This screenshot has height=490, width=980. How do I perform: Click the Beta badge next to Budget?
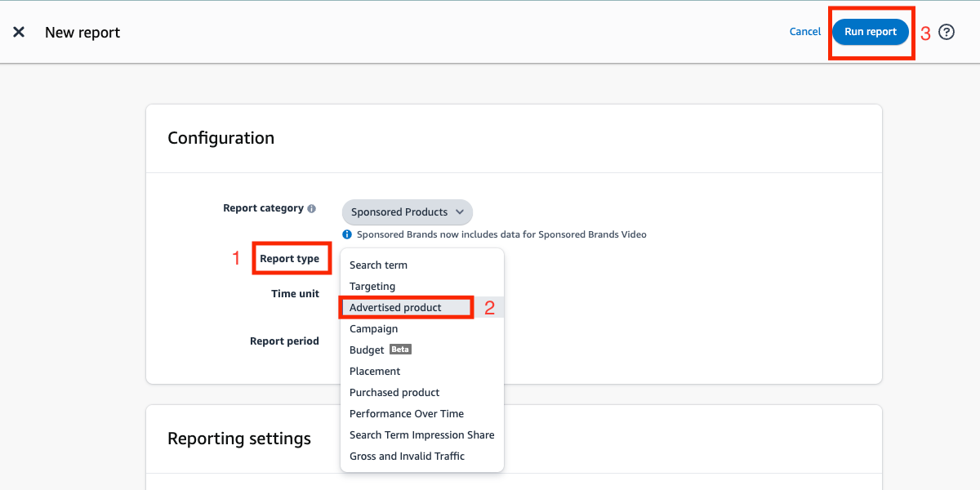pyautogui.click(x=400, y=350)
